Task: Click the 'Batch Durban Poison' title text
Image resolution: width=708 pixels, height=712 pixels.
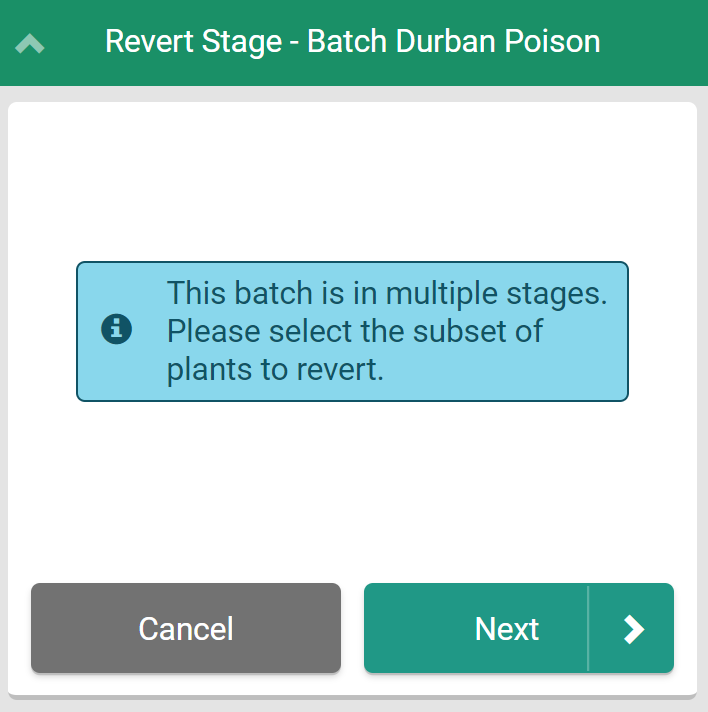Action: (453, 42)
